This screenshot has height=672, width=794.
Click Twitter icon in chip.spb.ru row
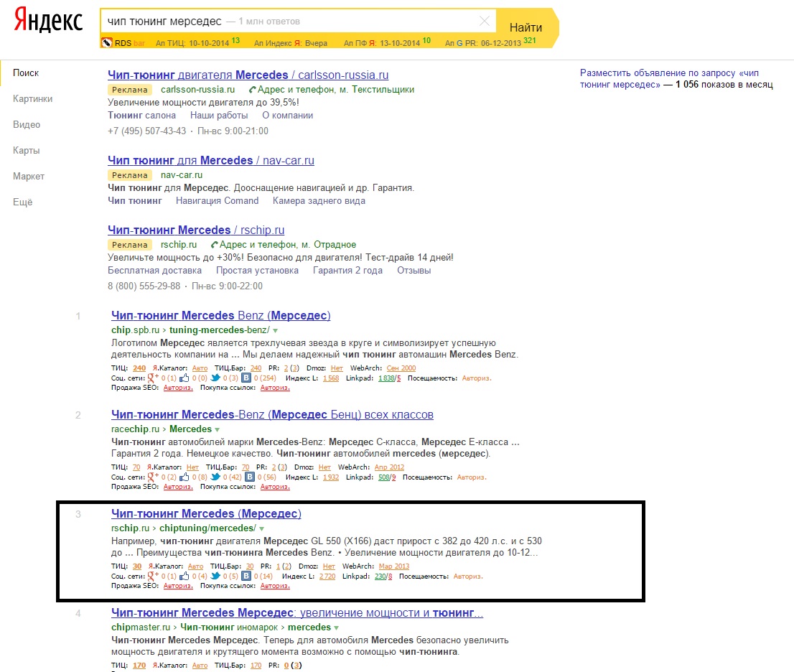tap(215, 378)
